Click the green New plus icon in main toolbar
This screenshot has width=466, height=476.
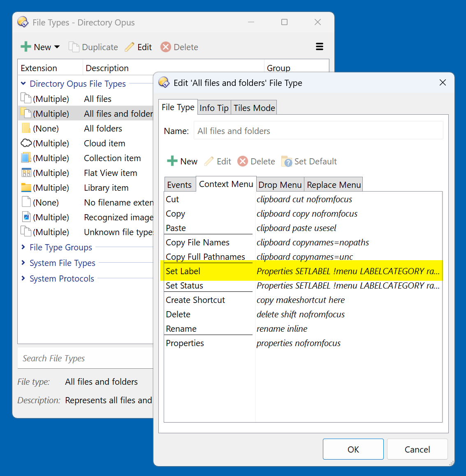(x=26, y=47)
